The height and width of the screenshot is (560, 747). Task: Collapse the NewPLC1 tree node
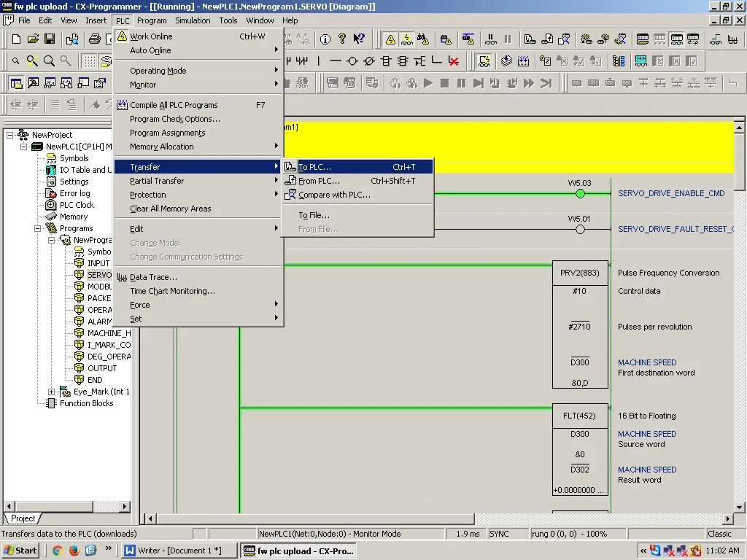(24, 147)
